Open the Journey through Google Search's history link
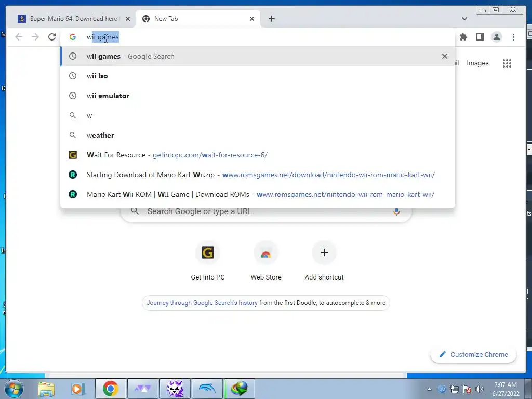This screenshot has height=399, width=532. tap(202, 303)
